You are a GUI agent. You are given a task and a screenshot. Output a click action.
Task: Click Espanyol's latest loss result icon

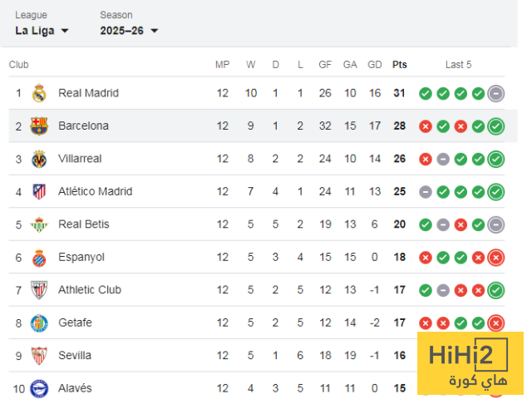[x=496, y=258]
